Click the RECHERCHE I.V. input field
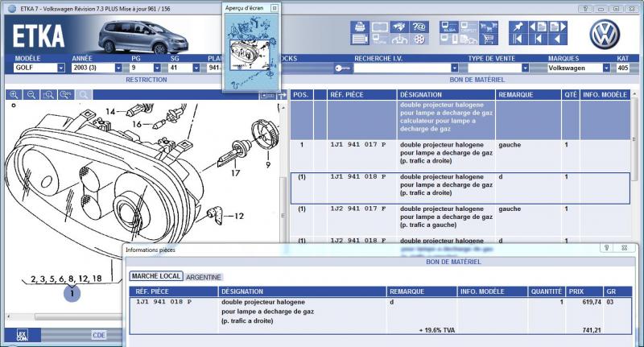 (402, 68)
